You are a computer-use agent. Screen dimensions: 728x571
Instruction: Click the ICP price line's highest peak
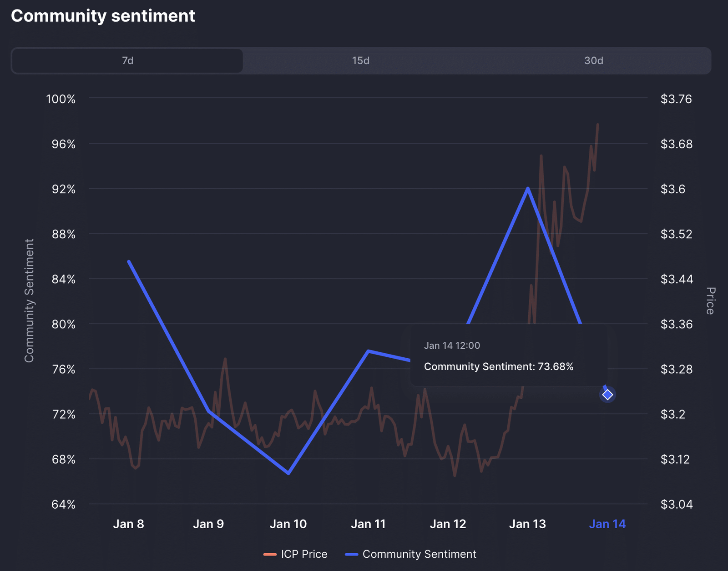pyautogui.click(x=597, y=124)
